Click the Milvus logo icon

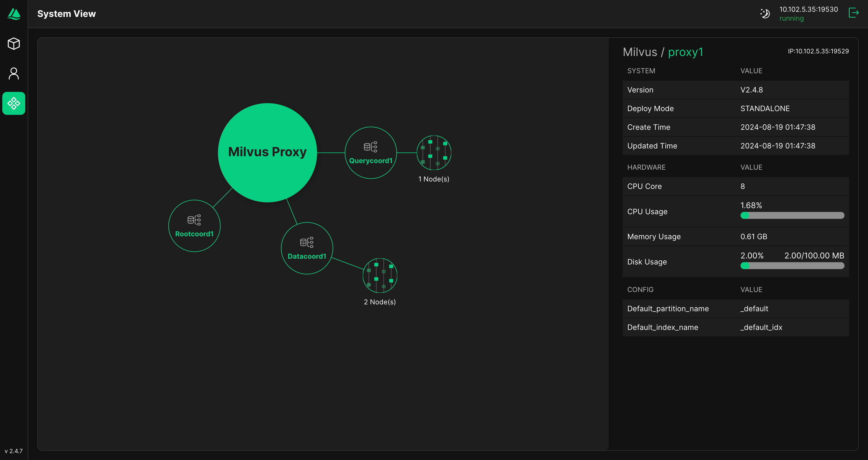click(14, 14)
